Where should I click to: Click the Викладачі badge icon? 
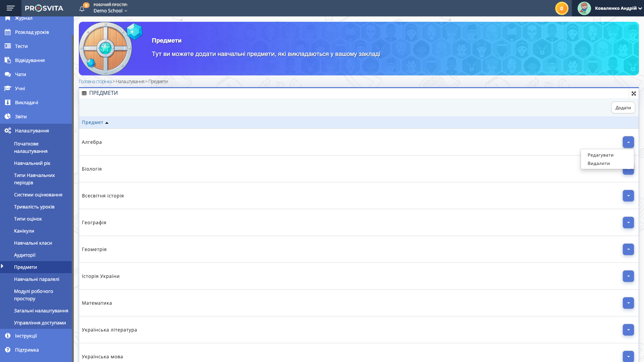[8, 103]
